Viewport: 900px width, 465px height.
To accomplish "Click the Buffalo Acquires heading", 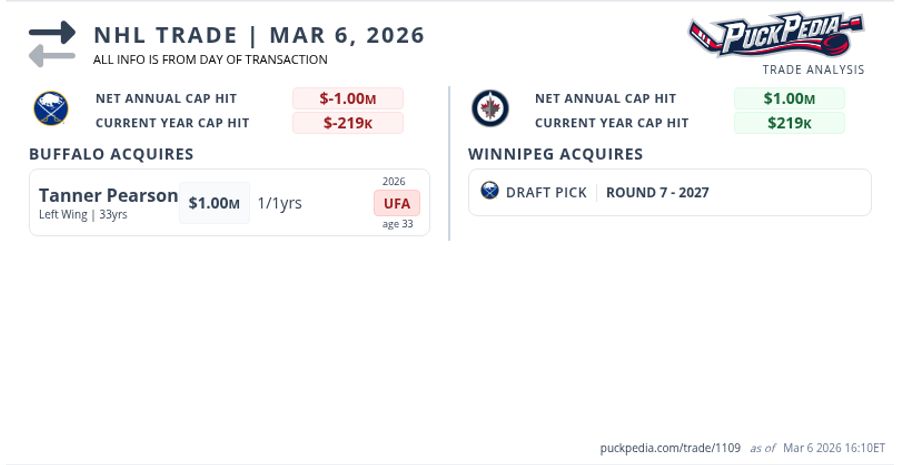I will [111, 154].
